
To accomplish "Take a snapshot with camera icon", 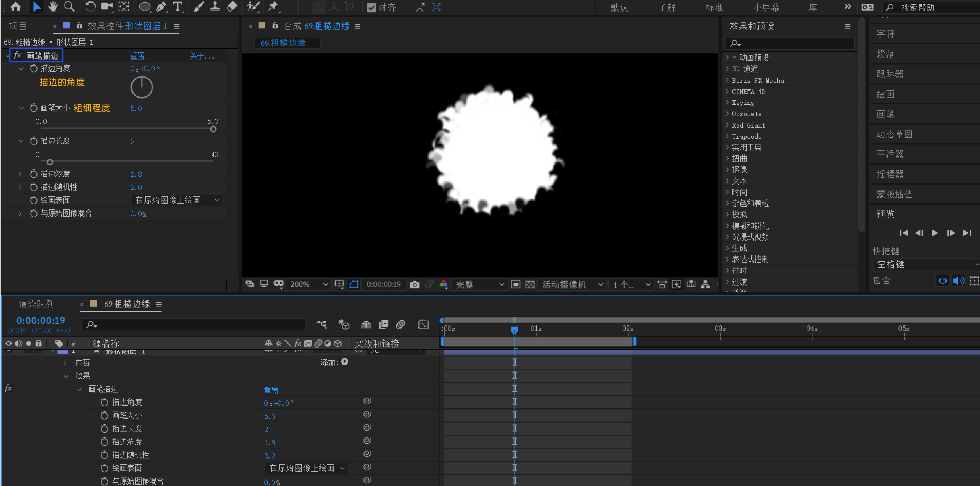I will pos(415,284).
